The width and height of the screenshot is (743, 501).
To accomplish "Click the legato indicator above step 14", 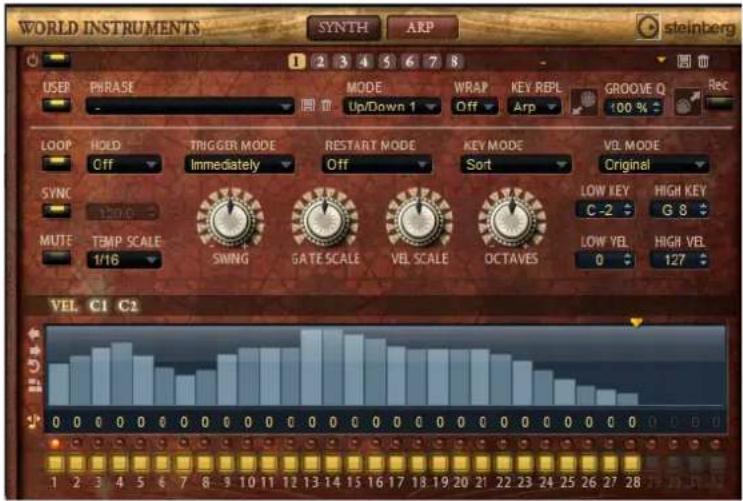I will pos(332,444).
